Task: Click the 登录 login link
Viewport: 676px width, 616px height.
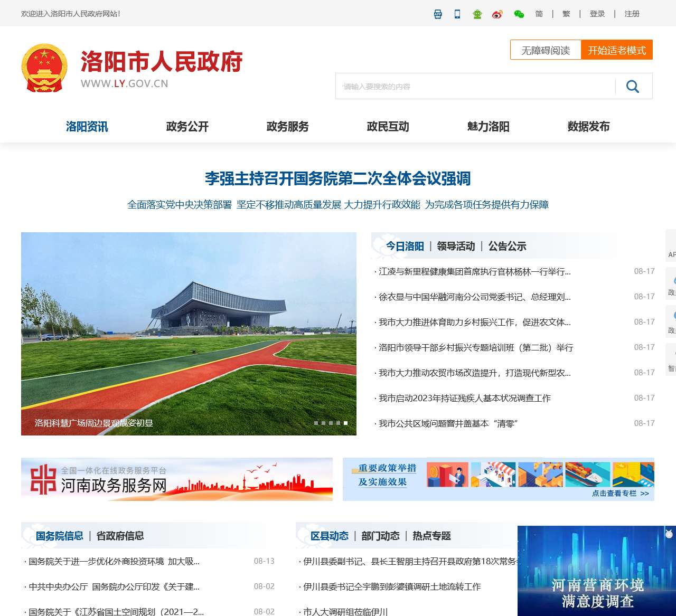Action: coord(597,14)
